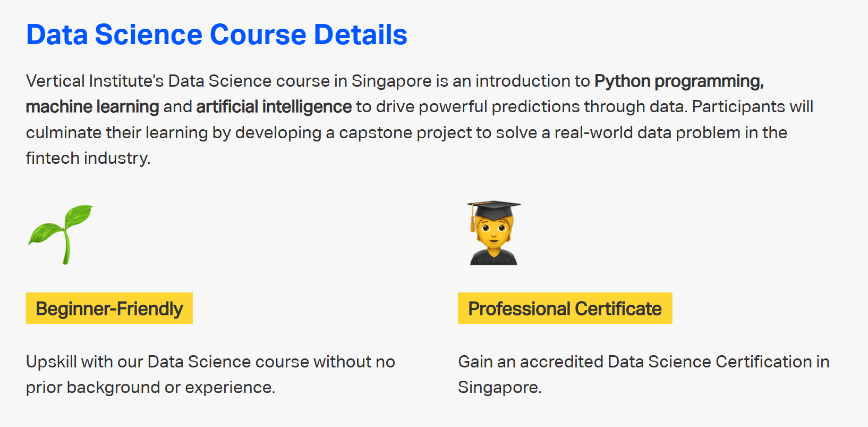This screenshot has height=427, width=868.
Task: Click the prior background or experience line
Action: [x=150, y=388]
